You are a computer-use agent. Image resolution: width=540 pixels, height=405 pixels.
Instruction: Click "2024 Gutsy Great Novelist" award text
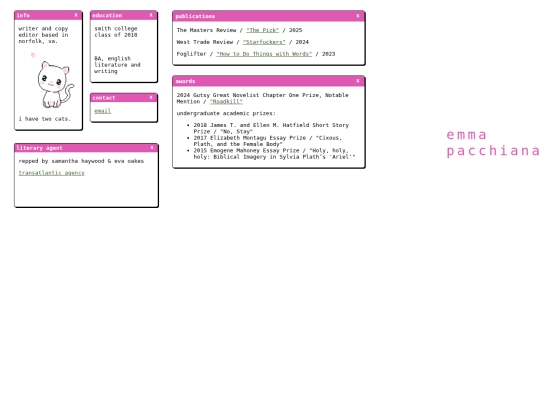tap(262, 98)
